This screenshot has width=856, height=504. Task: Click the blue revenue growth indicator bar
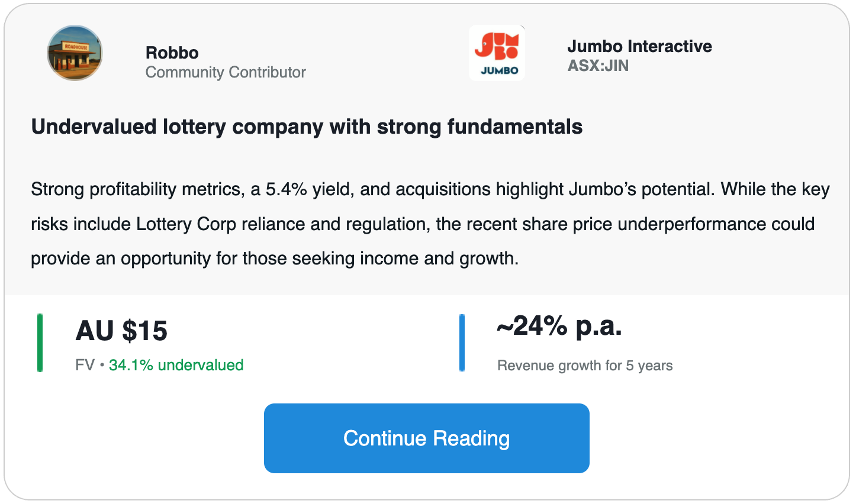point(462,343)
